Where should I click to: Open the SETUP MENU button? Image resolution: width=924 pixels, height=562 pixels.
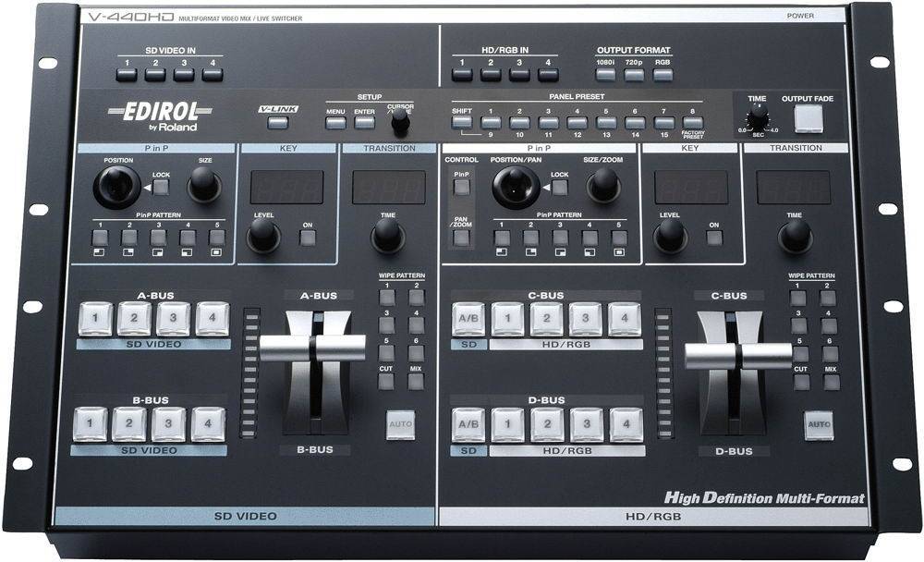335,123
